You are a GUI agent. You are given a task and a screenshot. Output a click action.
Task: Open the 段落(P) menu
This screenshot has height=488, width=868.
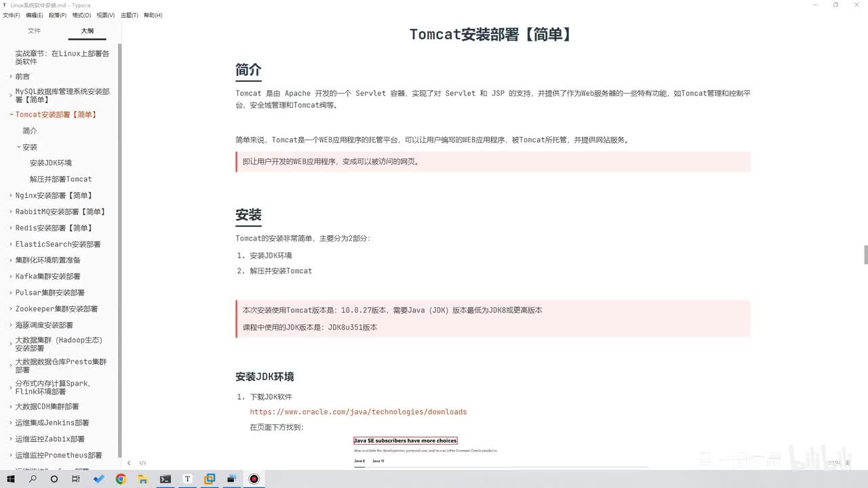(58, 15)
